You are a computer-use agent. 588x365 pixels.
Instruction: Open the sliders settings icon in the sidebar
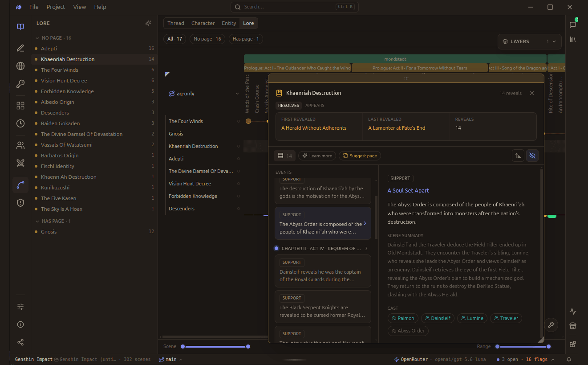pos(20,307)
